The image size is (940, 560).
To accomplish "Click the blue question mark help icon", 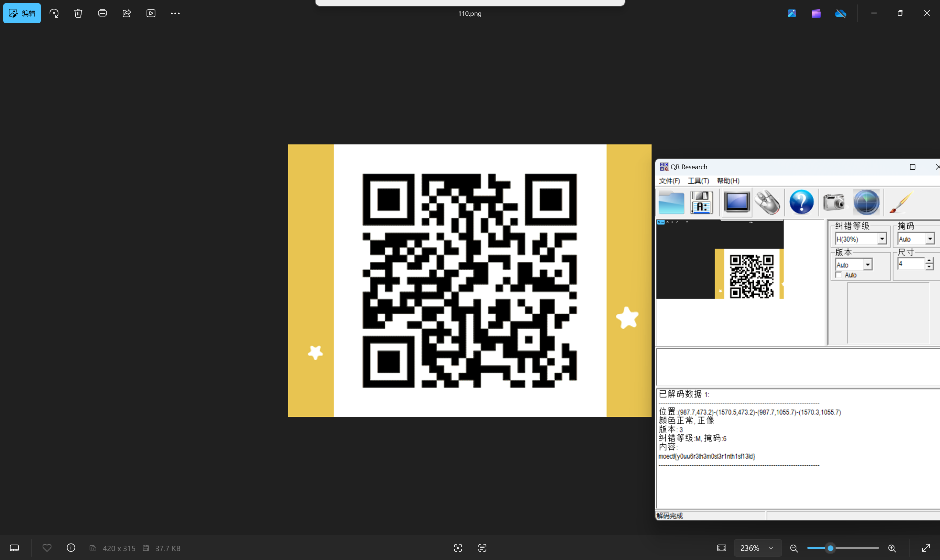I will (802, 202).
